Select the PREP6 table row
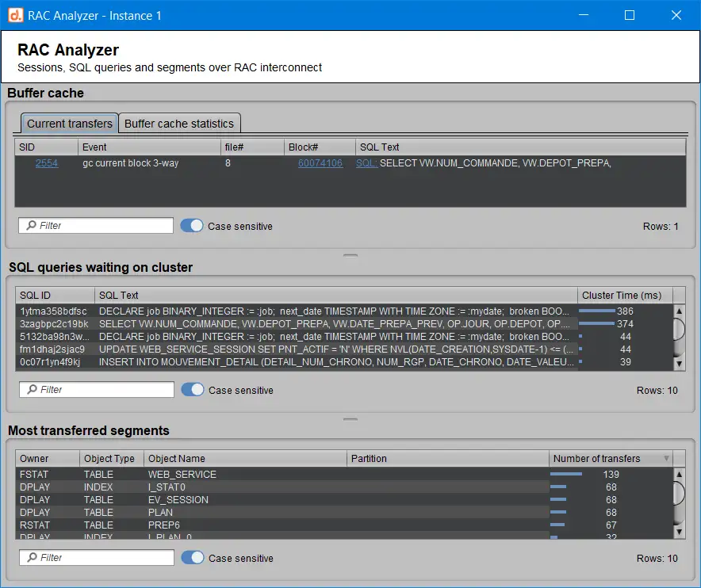701x588 pixels. click(344, 525)
